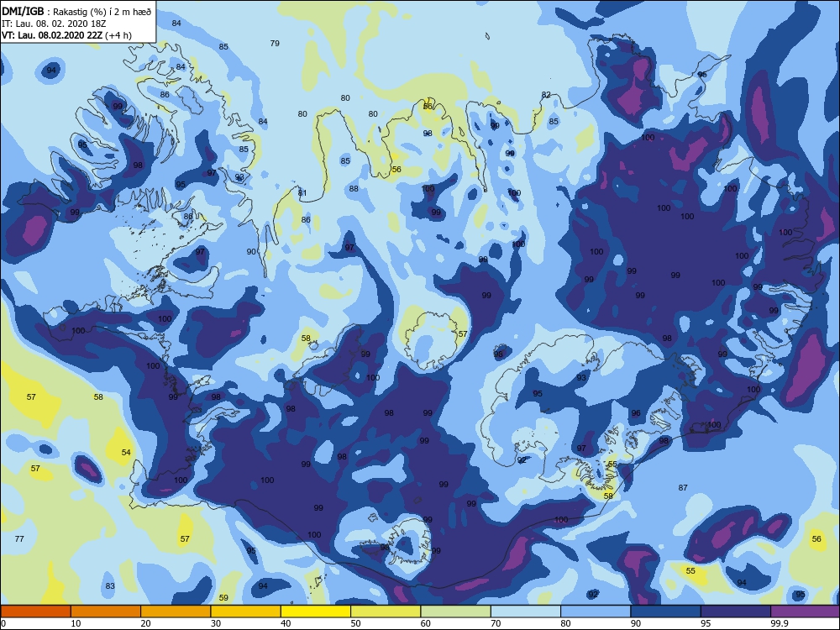Click the '50' legend tick label
The height and width of the screenshot is (630, 840).
[x=355, y=623]
